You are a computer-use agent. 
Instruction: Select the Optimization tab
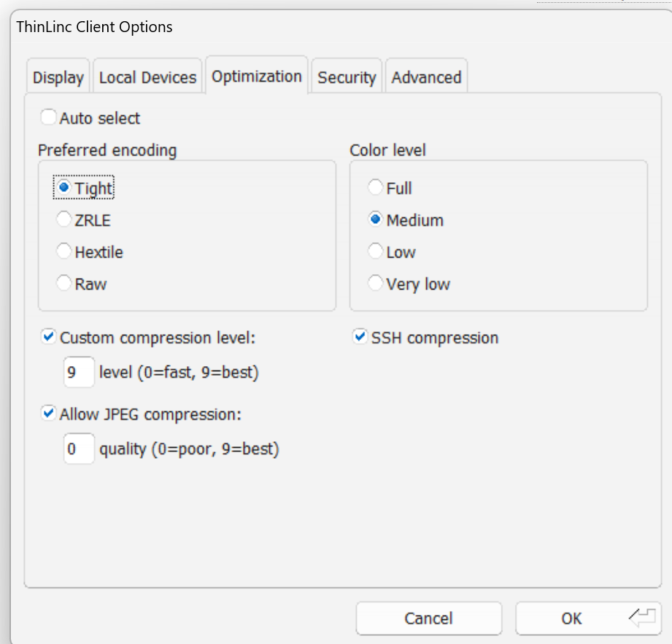(x=256, y=76)
